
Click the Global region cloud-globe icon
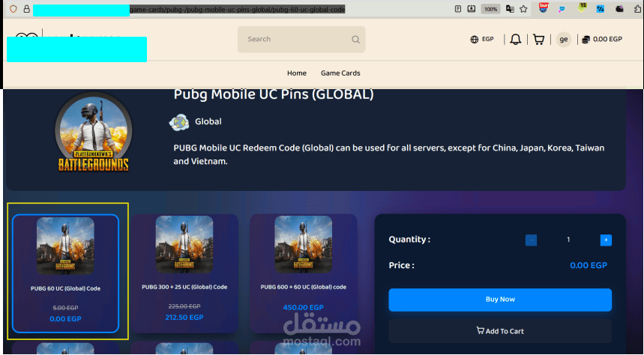point(179,122)
